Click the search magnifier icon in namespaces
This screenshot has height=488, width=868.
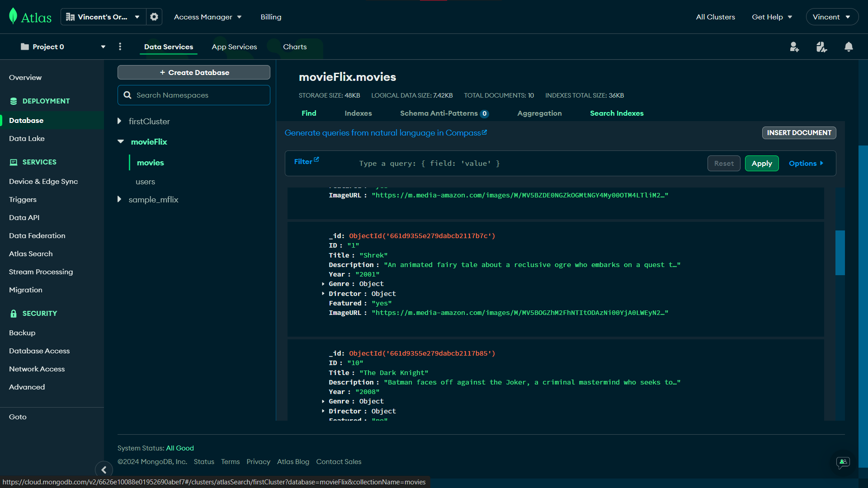tap(127, 95)
